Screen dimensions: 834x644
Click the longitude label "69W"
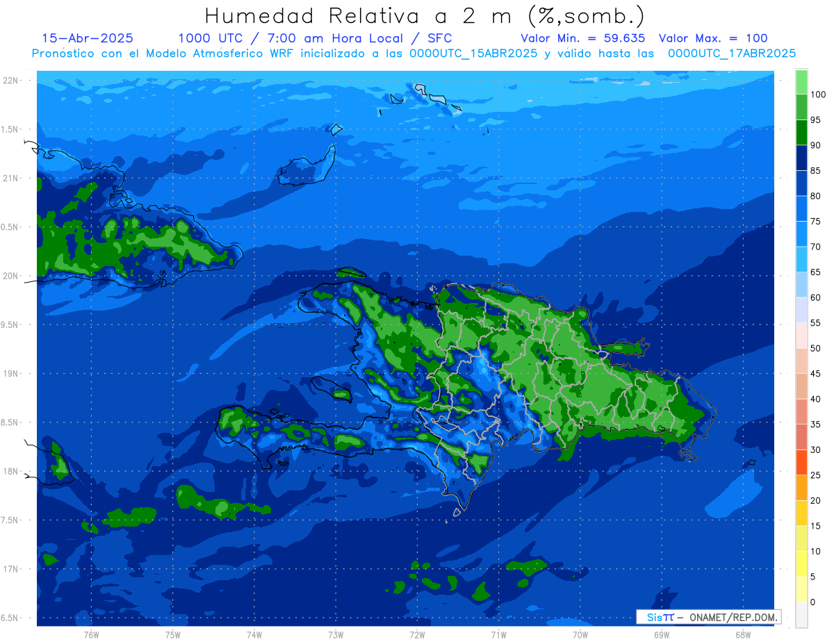(662, 634)
